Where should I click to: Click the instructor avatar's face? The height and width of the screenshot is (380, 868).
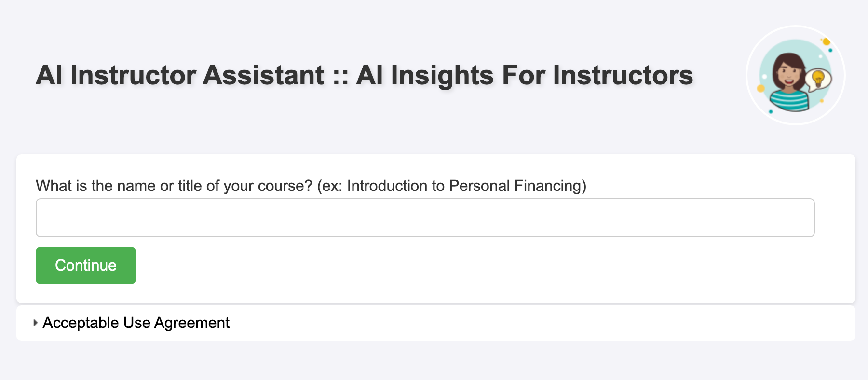[789, 73]
